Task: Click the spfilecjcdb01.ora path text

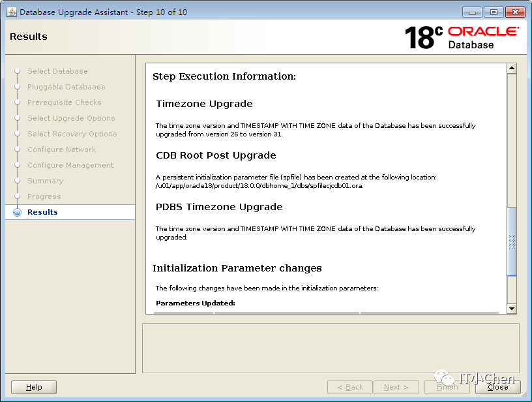Action: (259, 186)
